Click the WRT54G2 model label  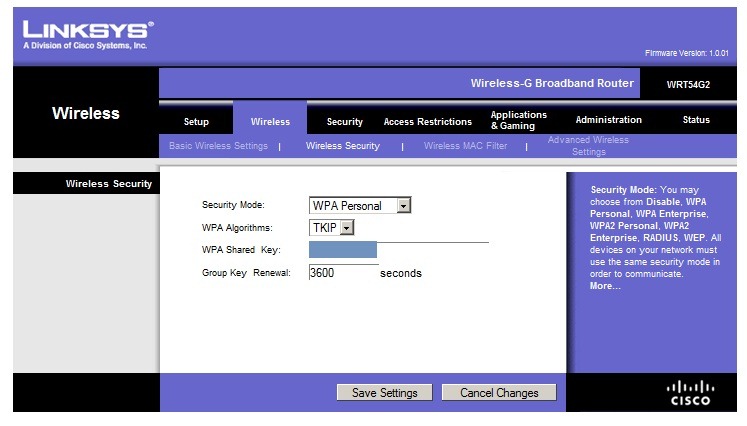(688, 85)
